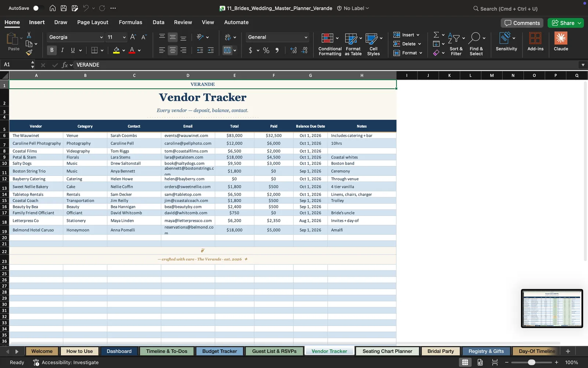Open the Formulas ribbon tab
The width and height of the screenshot is (588, 368).
[130, 22]
